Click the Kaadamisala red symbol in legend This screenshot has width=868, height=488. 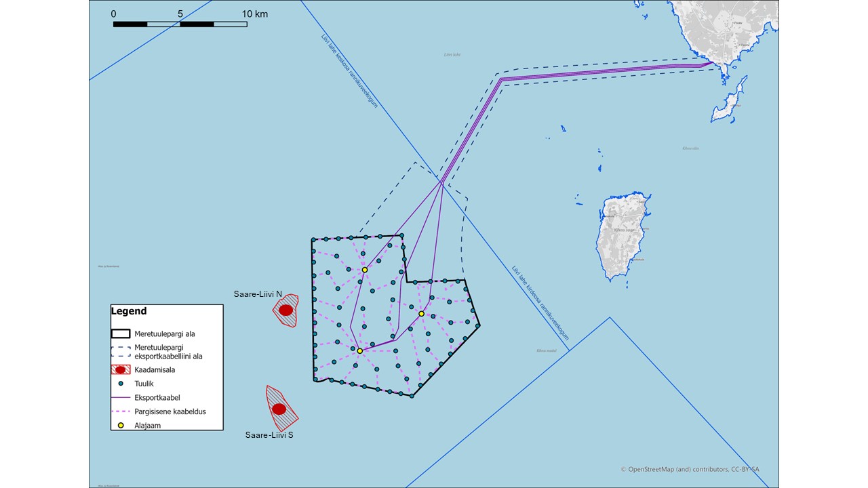click(x=121, y=370)
